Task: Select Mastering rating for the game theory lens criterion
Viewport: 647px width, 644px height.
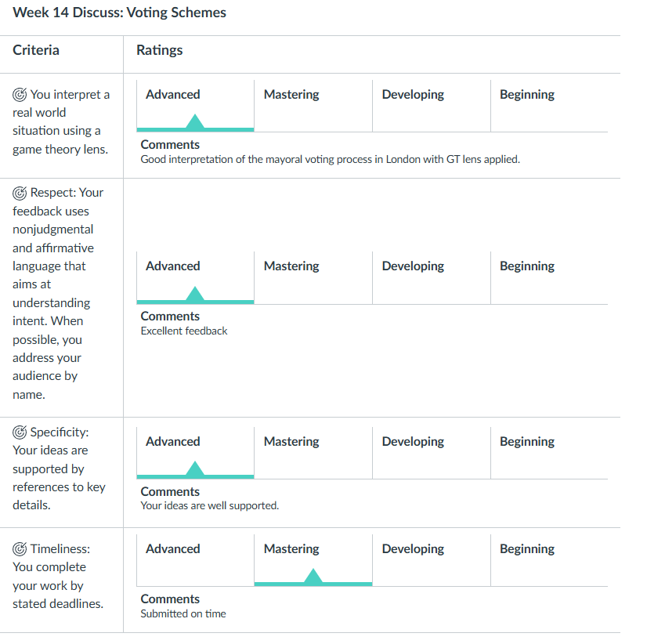Action: 313,104
